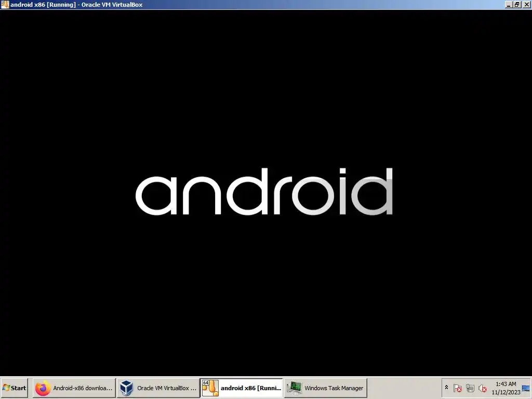Open network status tray icon

pyautogui.click(x=470, y=388)
